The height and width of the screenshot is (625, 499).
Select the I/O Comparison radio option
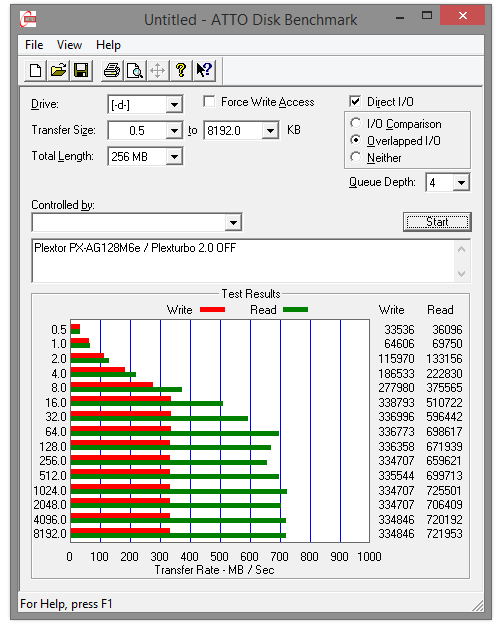(355, 123)
